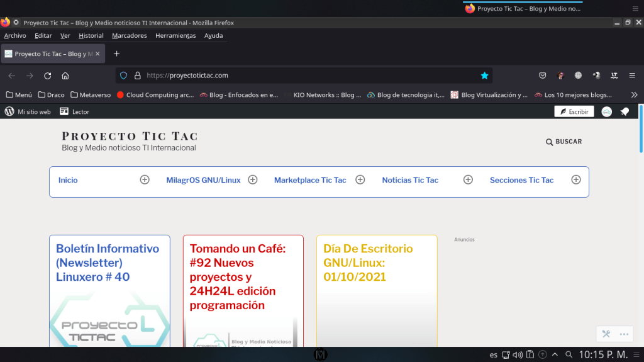Go to the Firefox home page icon
Image resolution: width=644 pixels, height=362 pixels.
[x=65, y=76]
